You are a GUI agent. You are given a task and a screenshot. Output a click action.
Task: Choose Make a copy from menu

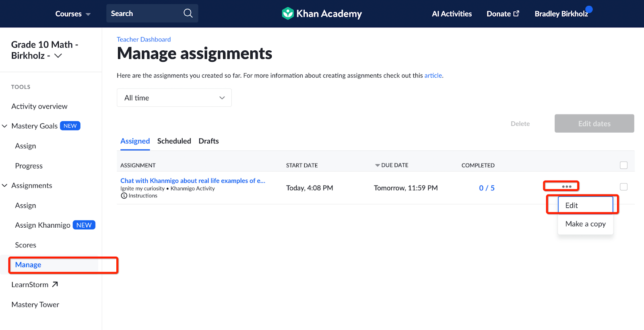click(585, 224)
